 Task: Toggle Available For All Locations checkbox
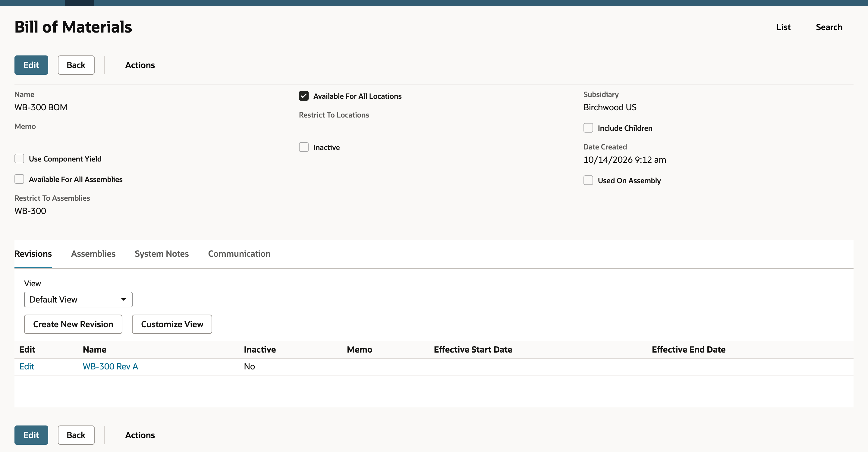coord(303,96)
